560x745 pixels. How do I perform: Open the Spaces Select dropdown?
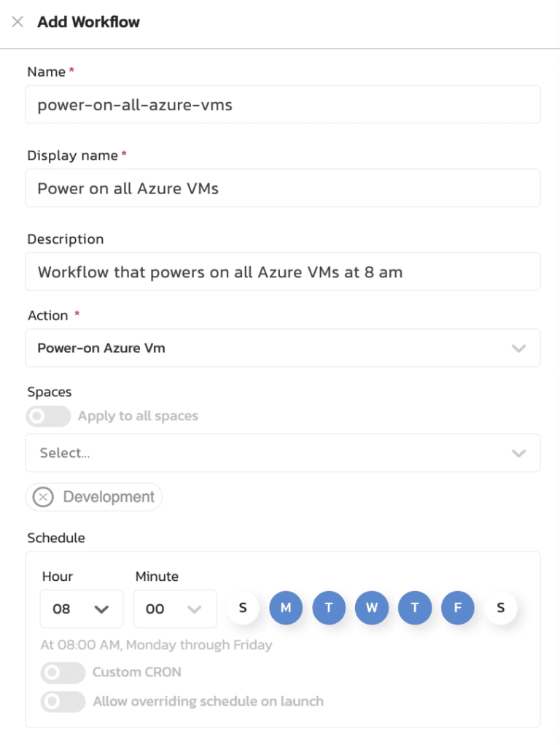tap(283, 452)
